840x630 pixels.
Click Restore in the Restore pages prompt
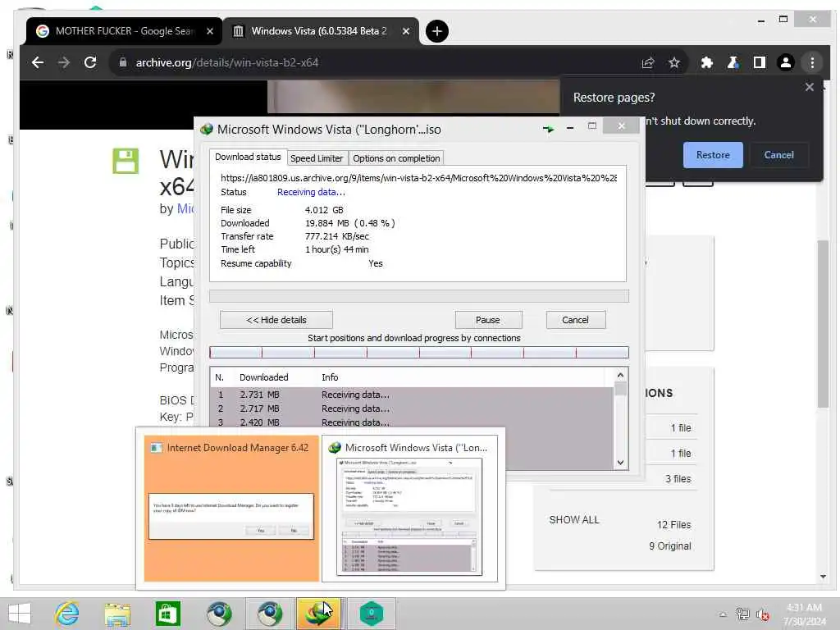(713, 155)
